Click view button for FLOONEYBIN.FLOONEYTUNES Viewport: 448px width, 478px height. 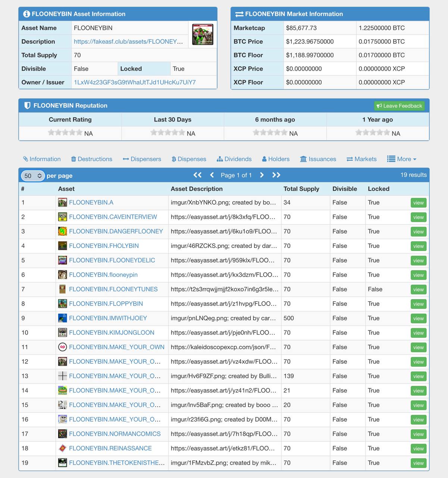pos(418,289)
